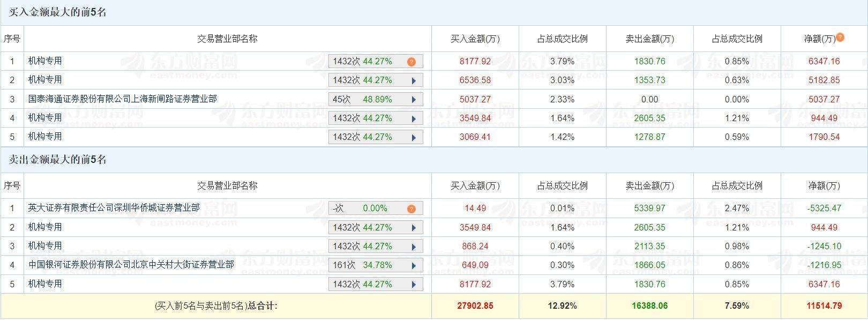Click the 卖出金额(万) column header
868x320 pixels.
coord(650,39)
